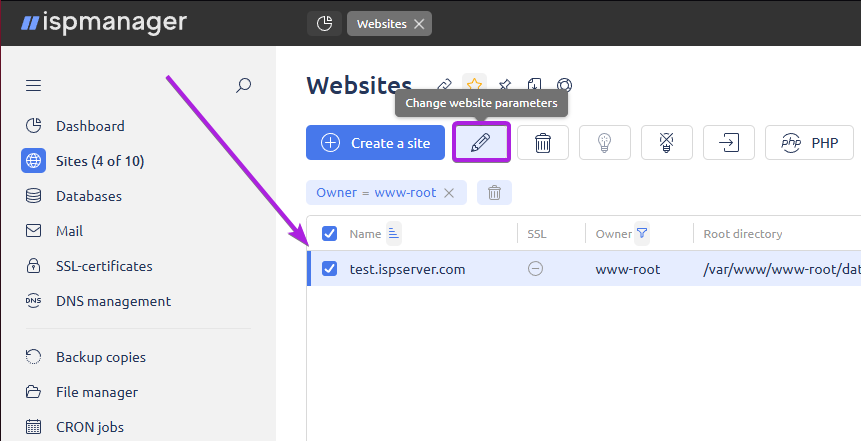Click the Create a site button

point(375,143)
